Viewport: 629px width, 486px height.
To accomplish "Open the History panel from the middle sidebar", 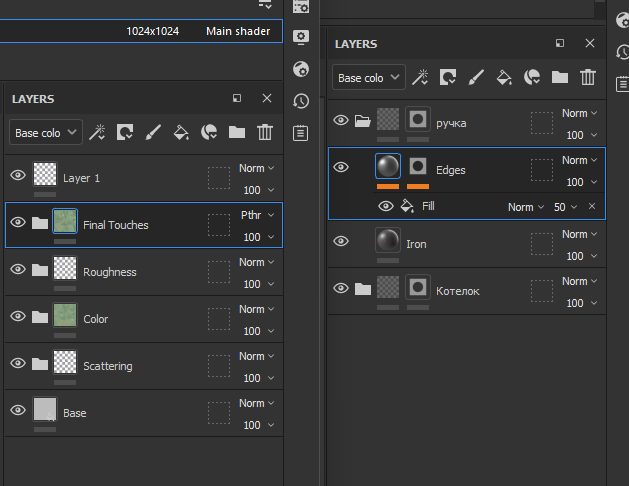I will click(x=300, y=101).
